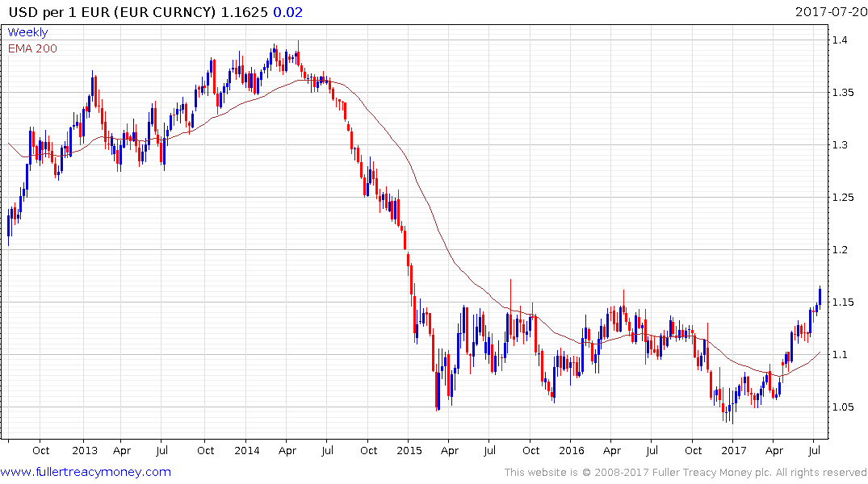868x484 pixels.
Task: Select the Weekly interval label
Action: coord(27,32)
